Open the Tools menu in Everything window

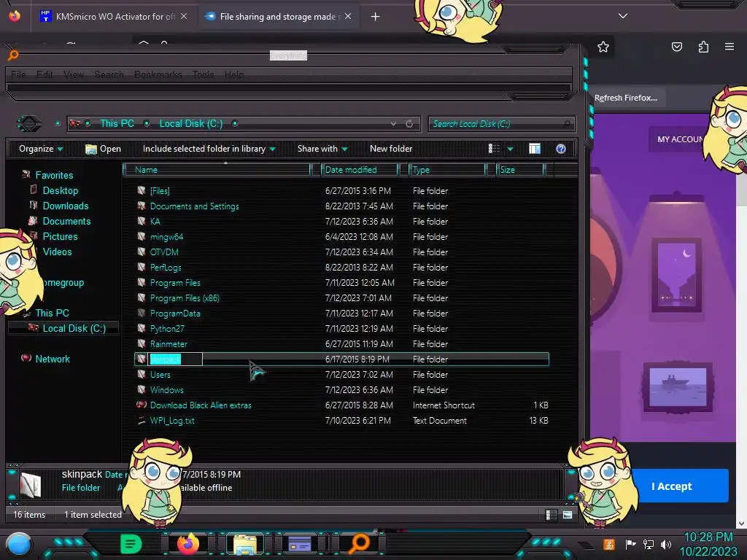(203, 75)
